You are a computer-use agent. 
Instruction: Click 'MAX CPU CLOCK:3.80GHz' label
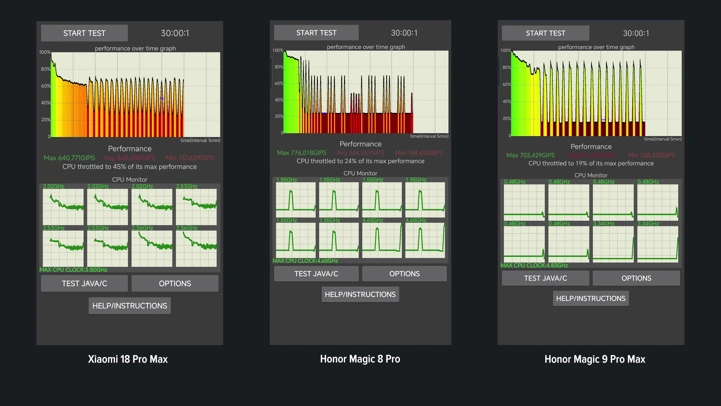[x=73, y=270]
